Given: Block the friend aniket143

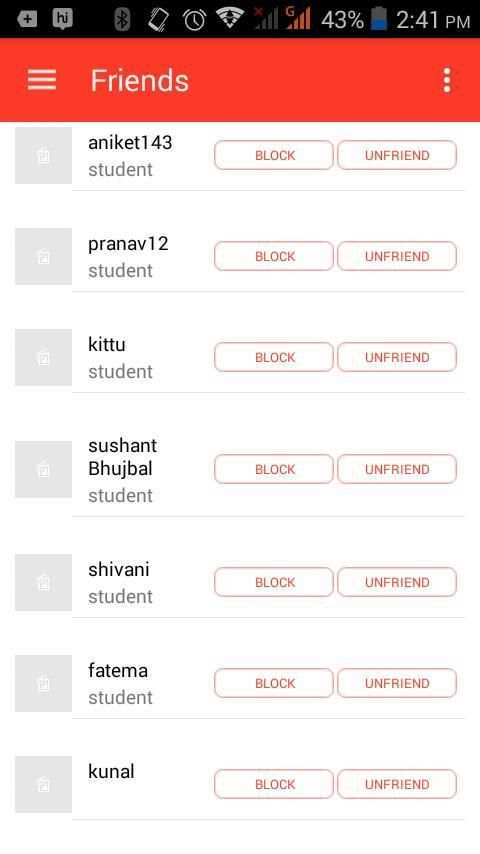Looking at the screenshot, I should (274, 155).
